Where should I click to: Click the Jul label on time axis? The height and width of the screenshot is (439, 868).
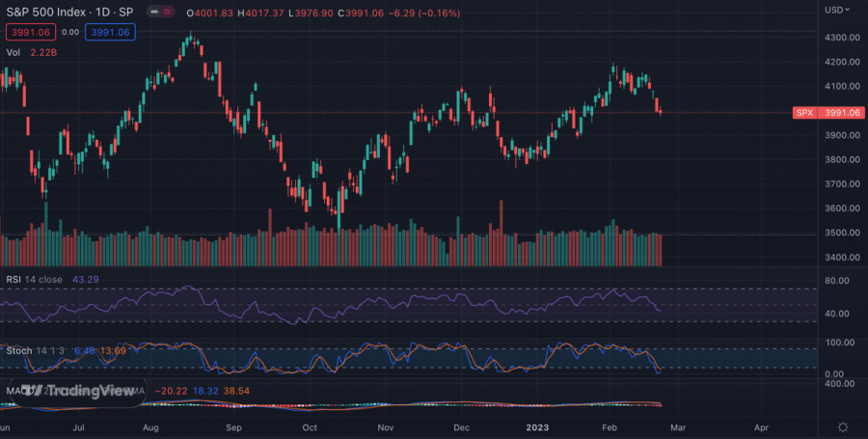[x=79, y=427]
